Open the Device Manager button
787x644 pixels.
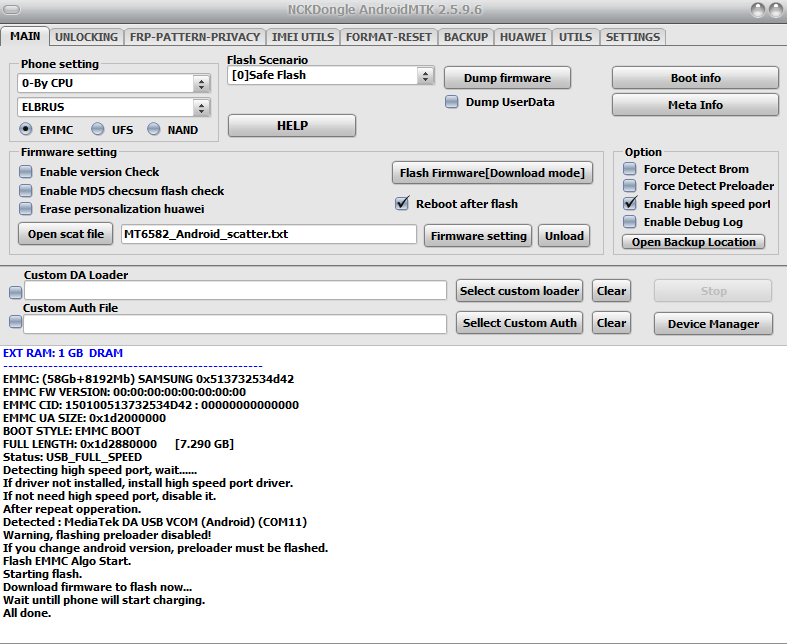point(713,324)
